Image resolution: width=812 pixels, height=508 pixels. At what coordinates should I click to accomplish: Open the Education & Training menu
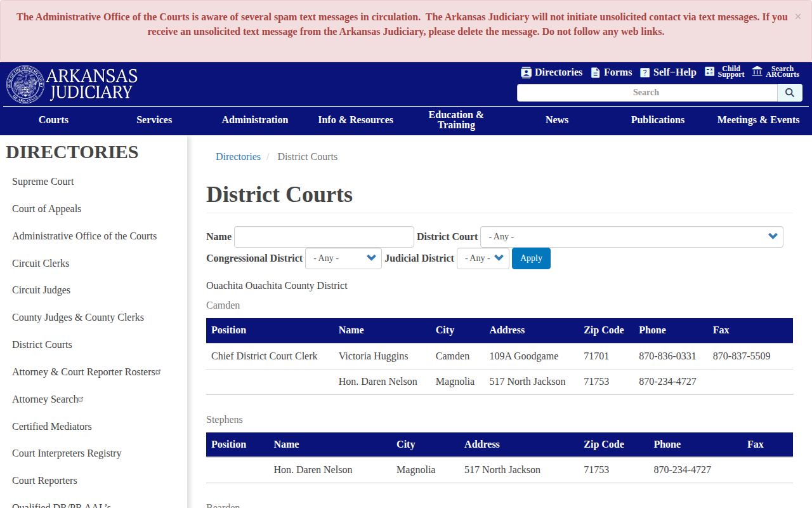tap(456, 120)
